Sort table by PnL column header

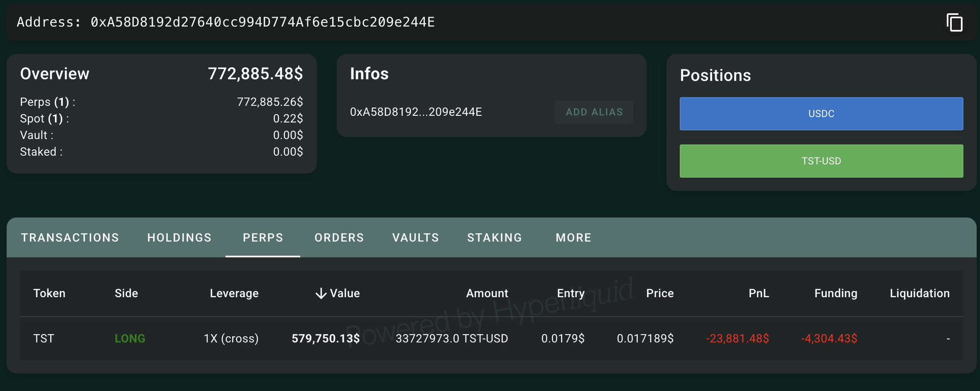tap(759, 293)
